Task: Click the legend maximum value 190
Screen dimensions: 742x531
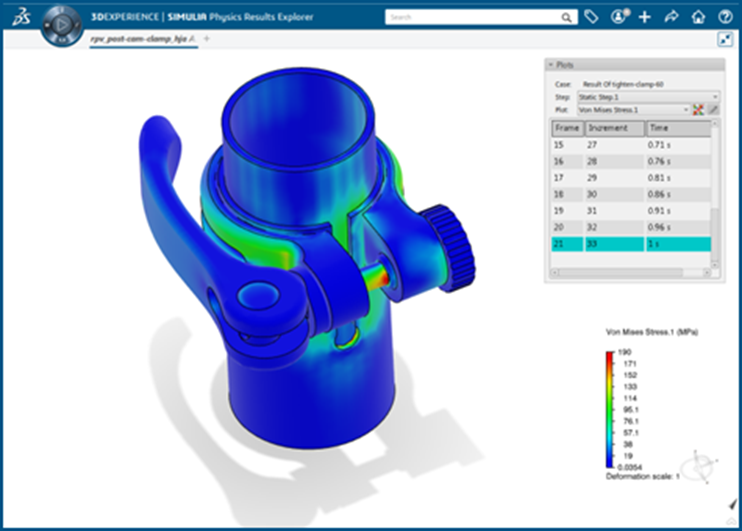Action: pos(624,352)
